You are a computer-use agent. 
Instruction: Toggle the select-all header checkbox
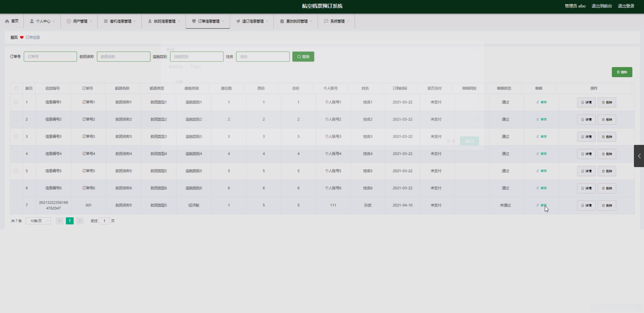pos(16,88)
